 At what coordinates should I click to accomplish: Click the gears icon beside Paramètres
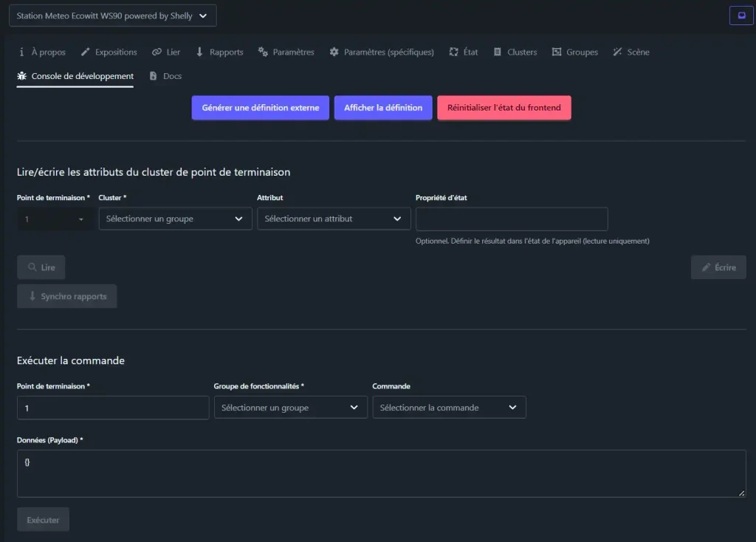coord(263,52)
